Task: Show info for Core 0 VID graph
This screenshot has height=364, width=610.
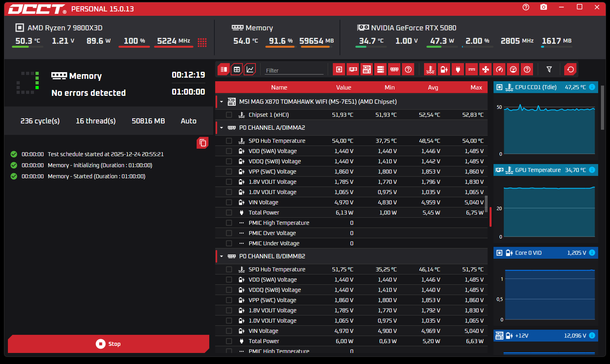Action: 592,253
